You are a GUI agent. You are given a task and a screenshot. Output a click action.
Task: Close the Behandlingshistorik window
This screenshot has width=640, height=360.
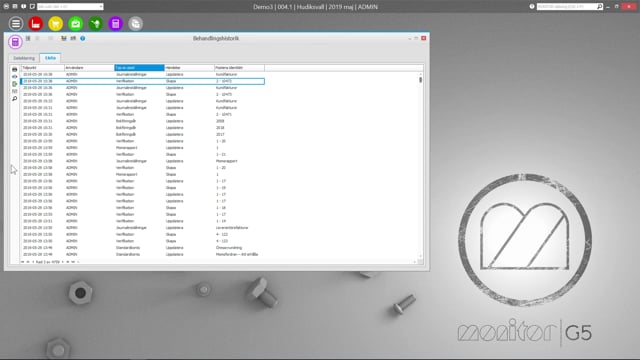(x=424, y=38)
